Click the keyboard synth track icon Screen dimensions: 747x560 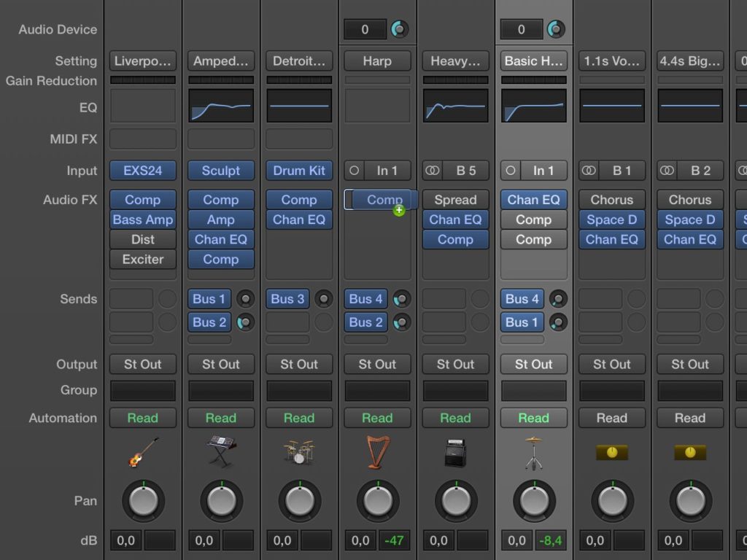[221, 452]
